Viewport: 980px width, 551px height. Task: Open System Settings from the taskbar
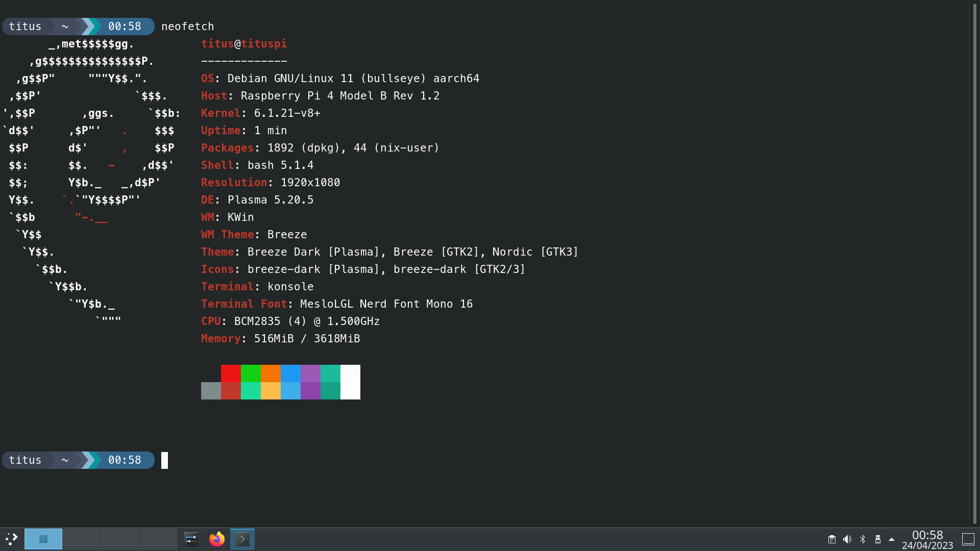pyautogui.click(x=191, y=539)
